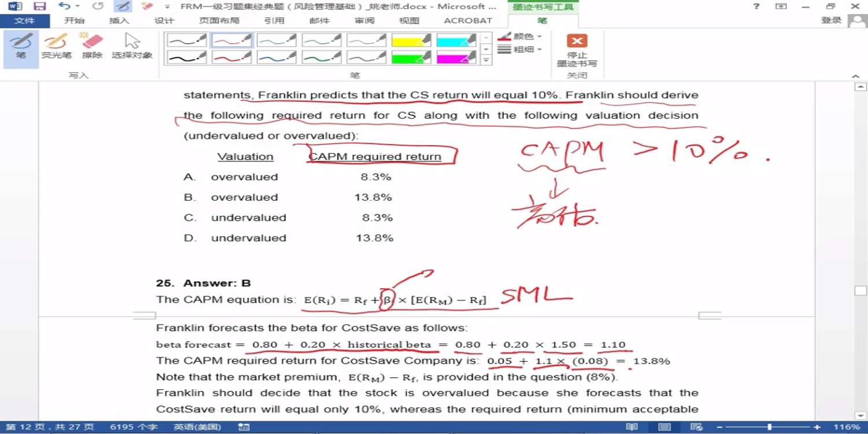Pick the top-row green thin pen style
Viewport: 868px width, 434px height.
(321, 40)
